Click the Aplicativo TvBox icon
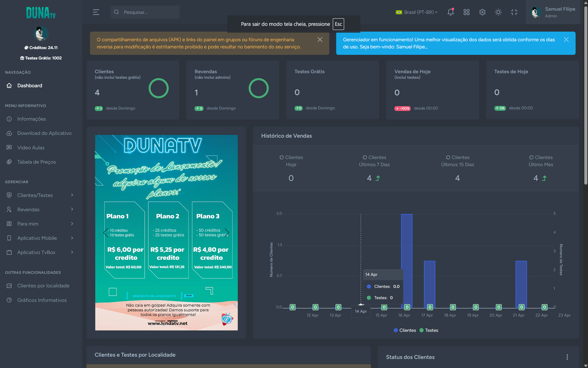The height and width of the screenshot is (368, 588). coord(9,253)
